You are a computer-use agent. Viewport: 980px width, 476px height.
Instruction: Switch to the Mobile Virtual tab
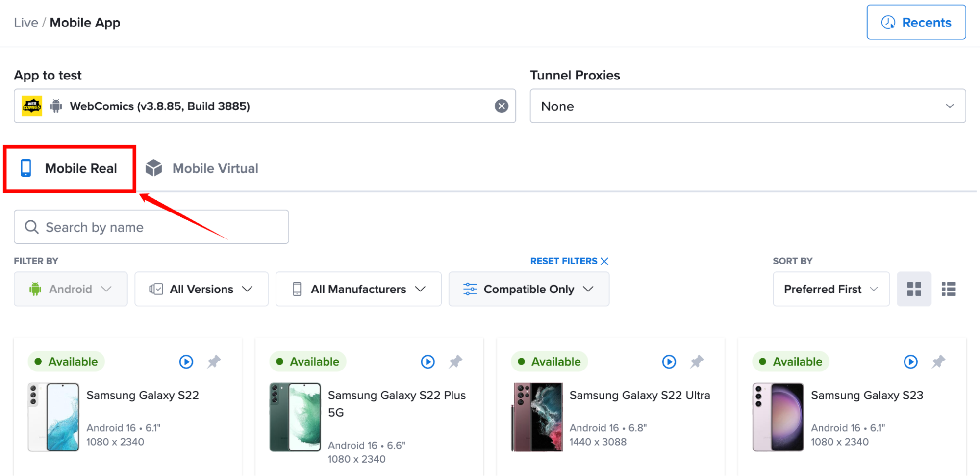tap(202, 168)
